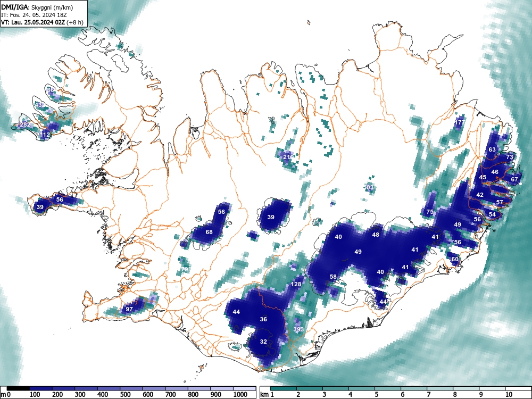Click visibility value "63" in the east fjords
This screenshot has height=399, width=532.
(492, 149)
